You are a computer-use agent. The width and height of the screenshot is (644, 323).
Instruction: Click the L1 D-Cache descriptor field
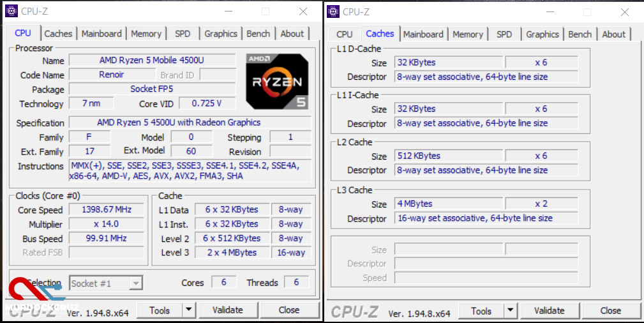[486, 77]
